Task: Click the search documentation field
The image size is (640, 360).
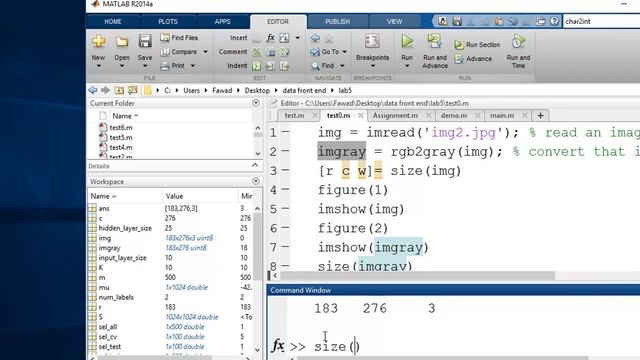Action: tap(601, 21)
